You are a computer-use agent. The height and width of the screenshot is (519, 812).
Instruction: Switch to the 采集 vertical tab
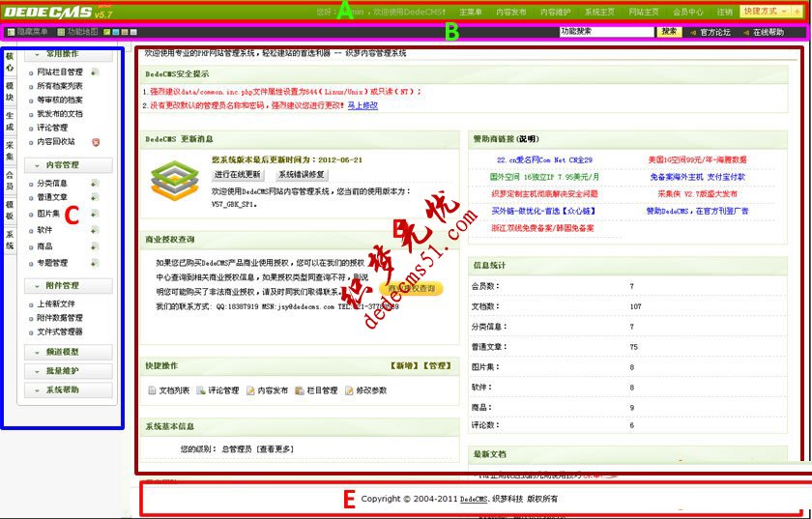pyautogui.click(x=10, y=150)
